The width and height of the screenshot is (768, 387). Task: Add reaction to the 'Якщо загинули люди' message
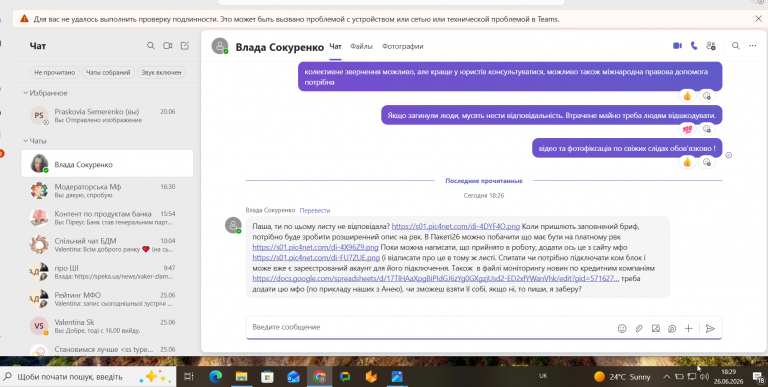point(706,129)
